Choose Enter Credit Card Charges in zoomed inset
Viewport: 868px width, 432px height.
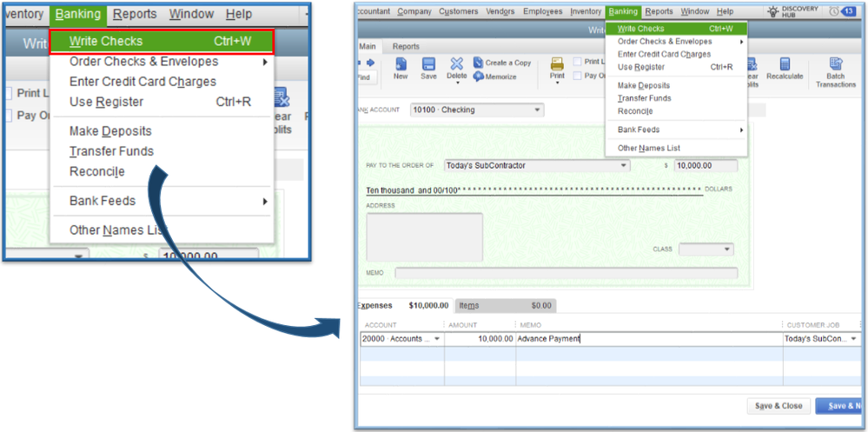pyautogui.click(x=142, y=82)
